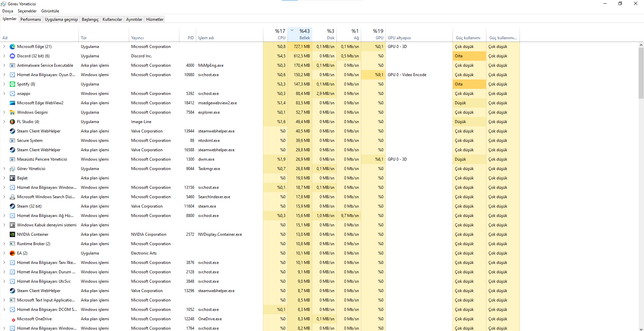Click the Spotify process icon
This screenshot has width=644, height=331.
pyautogui.click(x=12, y=84)
